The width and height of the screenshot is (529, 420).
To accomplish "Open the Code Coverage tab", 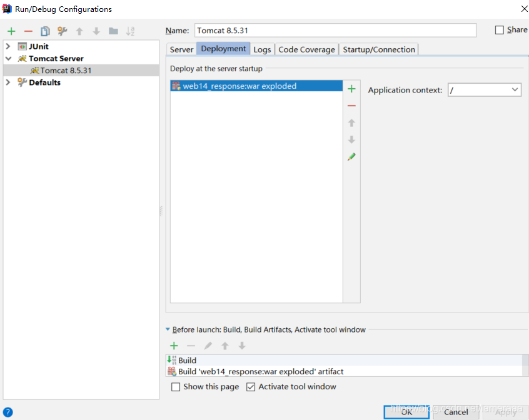I will coord(306,49).
